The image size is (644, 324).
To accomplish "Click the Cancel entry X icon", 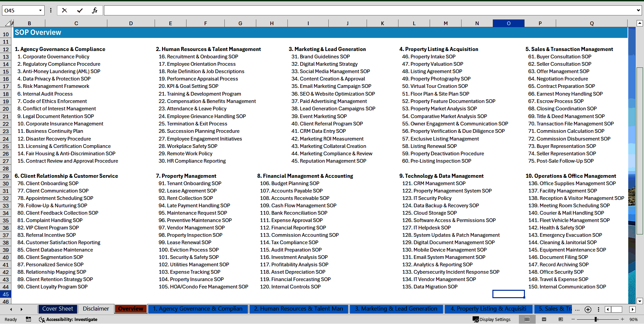I will [x=64, y=10].
